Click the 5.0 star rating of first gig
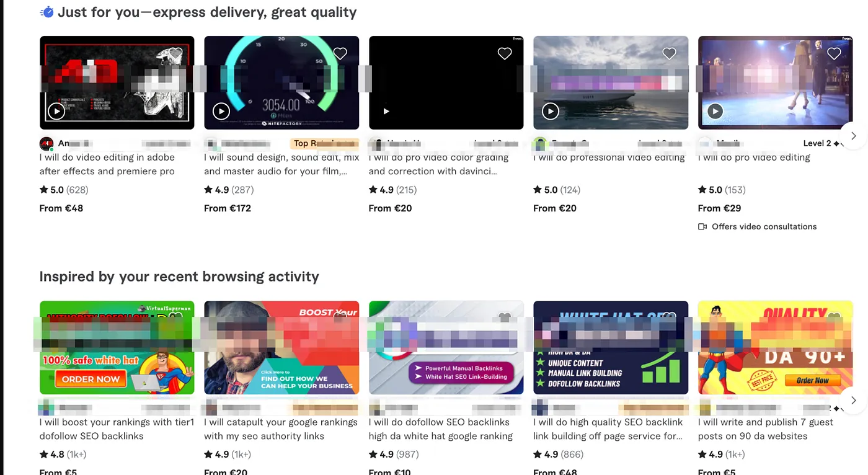The height and width of the screenshot is (475, 868). pos(51,190)
